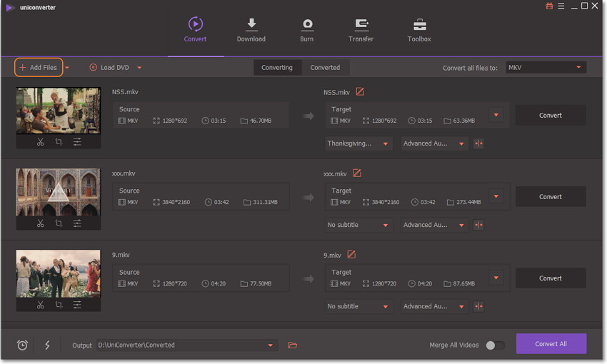
Task: Toggle high speed conversion lightning icon
Action: tap(47, 345)
